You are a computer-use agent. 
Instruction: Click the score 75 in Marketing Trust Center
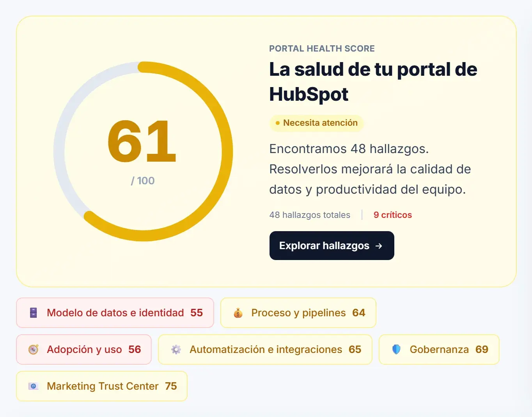click(171, 386)
